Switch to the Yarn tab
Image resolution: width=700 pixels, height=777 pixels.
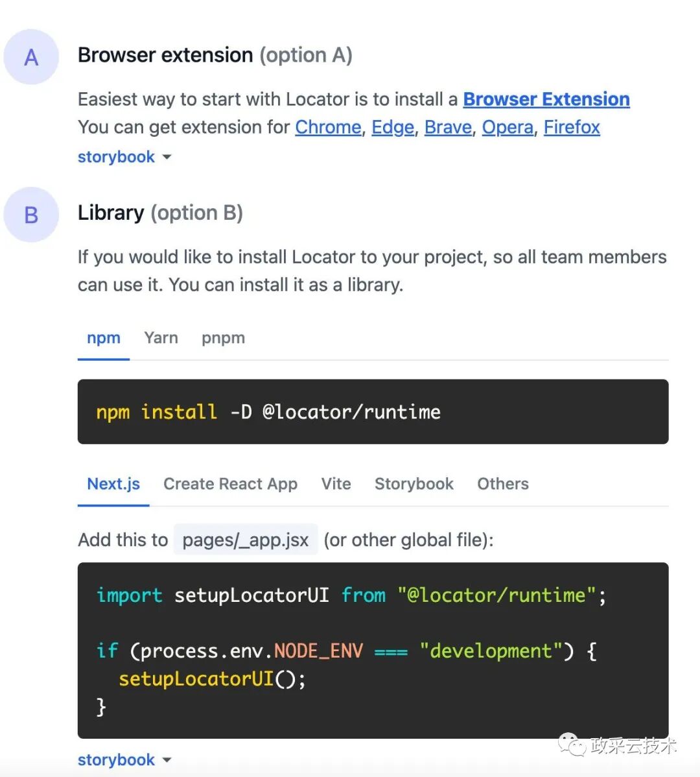tap(161, 339)
